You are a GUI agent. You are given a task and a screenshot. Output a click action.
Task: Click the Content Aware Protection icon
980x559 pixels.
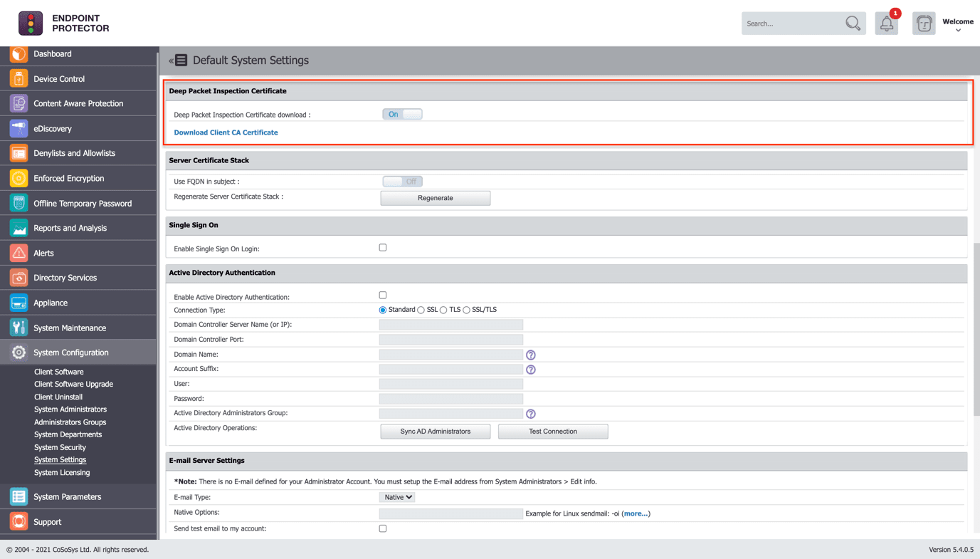tap(19, 103)
